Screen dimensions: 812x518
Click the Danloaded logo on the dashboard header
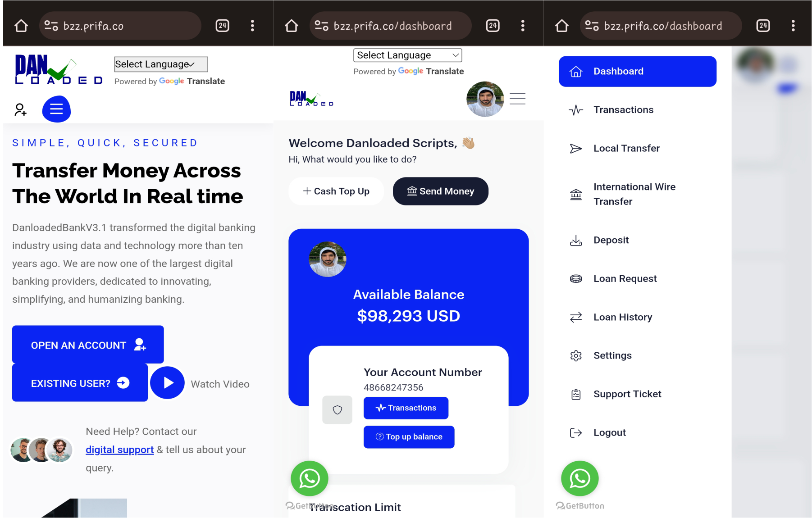311,99
